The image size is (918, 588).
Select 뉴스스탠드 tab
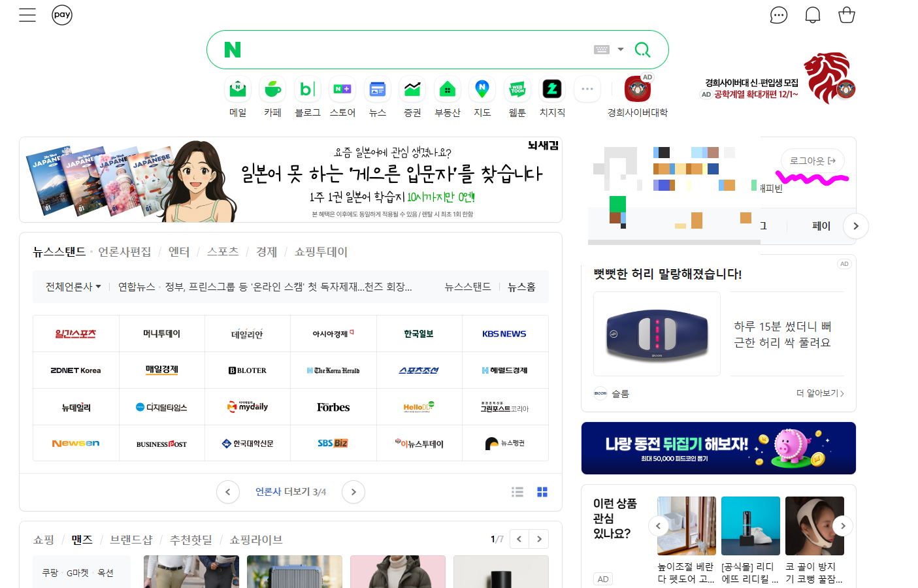[x=59, y=252]
